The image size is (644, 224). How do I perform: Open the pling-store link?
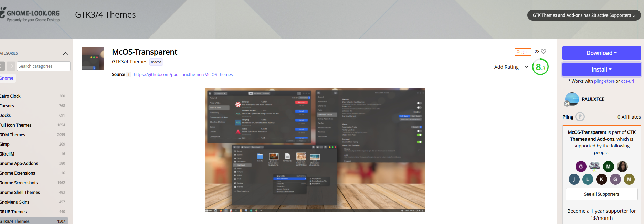point(604,81)
